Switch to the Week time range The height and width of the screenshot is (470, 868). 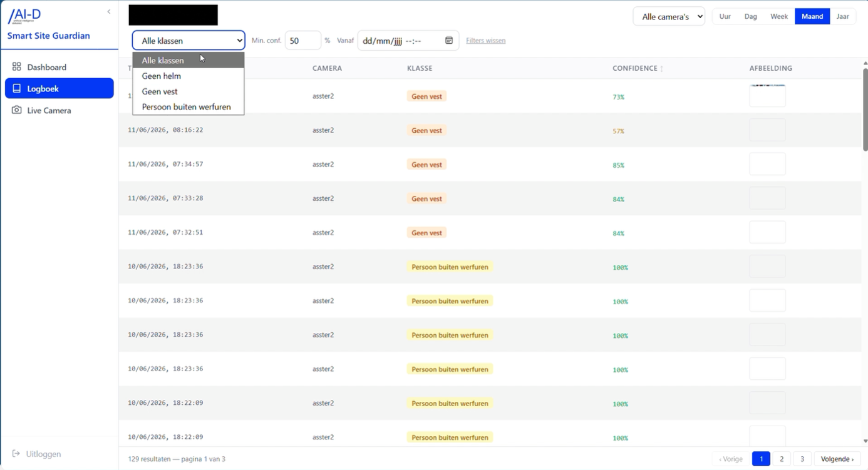click(x=779, y=17)
